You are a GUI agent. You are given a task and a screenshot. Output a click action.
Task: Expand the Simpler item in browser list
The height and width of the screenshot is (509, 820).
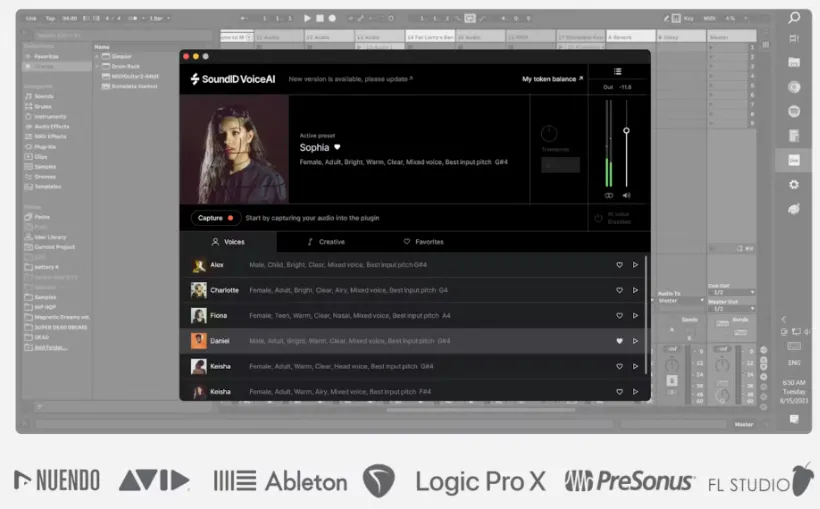tap(97, 56)
